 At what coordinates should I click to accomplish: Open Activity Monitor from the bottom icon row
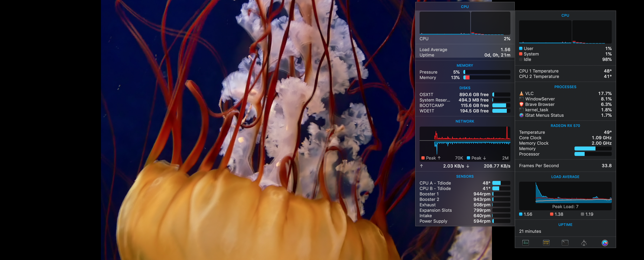[x=525, y=242]
